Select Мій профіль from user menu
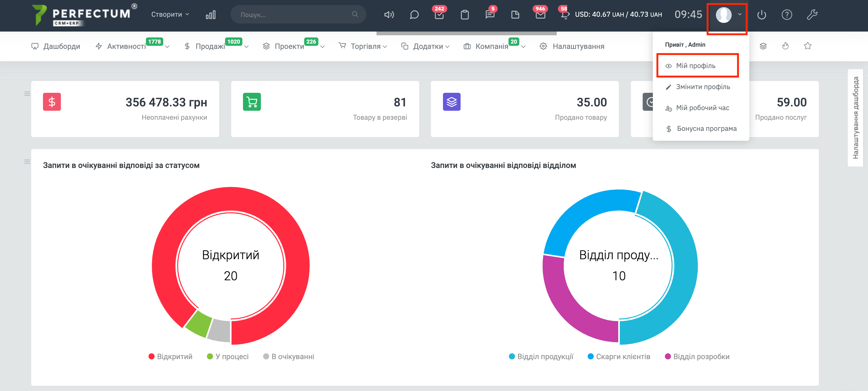This screenshot has width=868, height=391. (x=696, y=66)
